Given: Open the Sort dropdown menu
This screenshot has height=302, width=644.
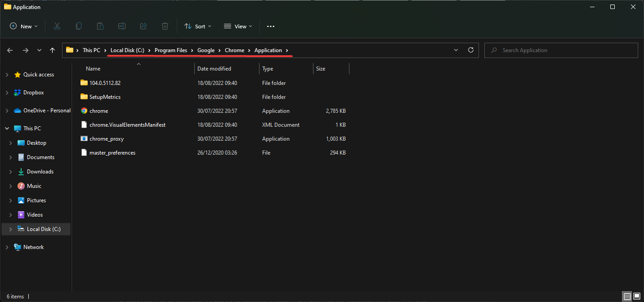Looking at the screenshot, I should (198, 27).
